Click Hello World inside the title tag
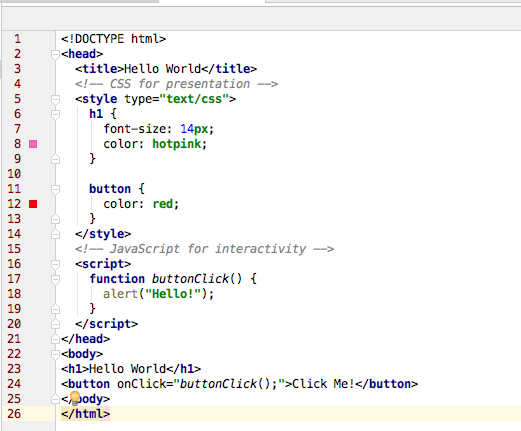The image size is (521, 431). point(162,69)
